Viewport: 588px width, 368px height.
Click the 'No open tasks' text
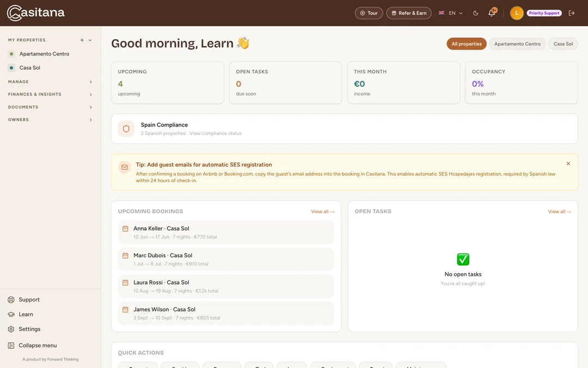coord(463,274)
